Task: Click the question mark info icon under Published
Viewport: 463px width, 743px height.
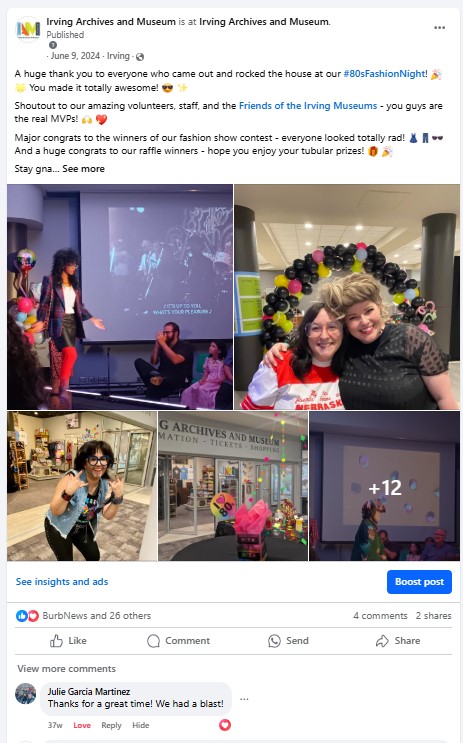Action: tap(53, 45)
